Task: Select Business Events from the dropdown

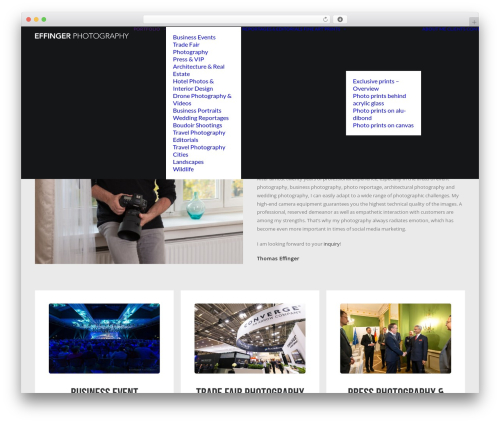Action: 194,37
